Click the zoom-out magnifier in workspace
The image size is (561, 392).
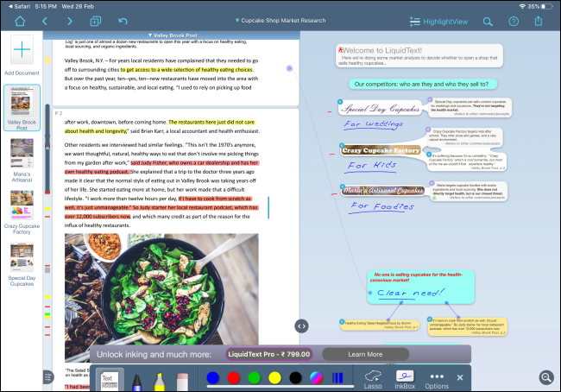click(546, 377)
